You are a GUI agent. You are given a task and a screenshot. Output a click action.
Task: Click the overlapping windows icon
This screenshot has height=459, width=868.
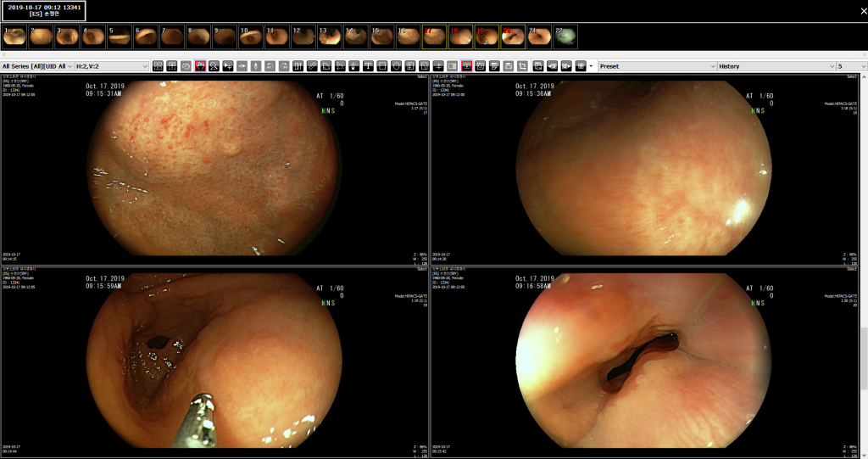(x=537, y=66)
